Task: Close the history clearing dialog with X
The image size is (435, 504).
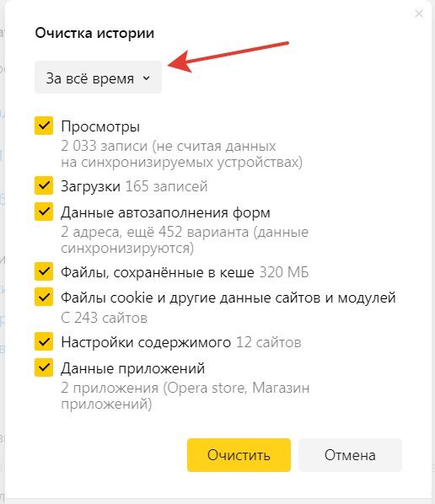Action: click(x=419, y=13)
